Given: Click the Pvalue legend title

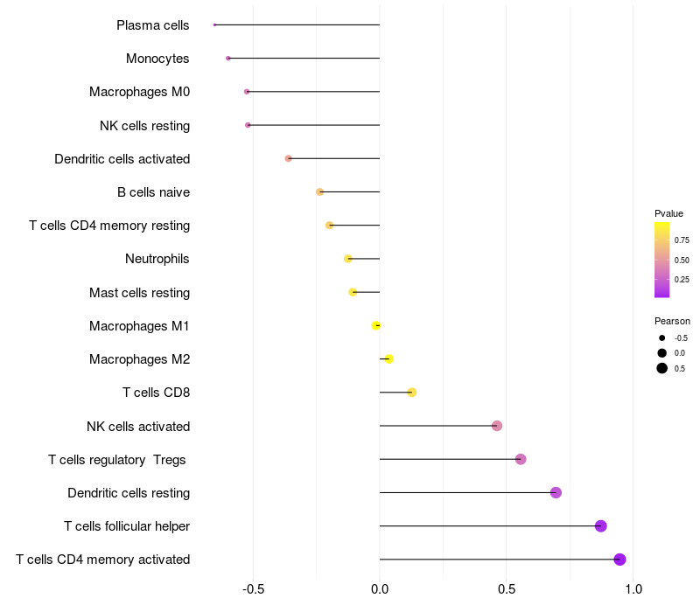Looking at the screenshot, I should click(x=668, y=213).
